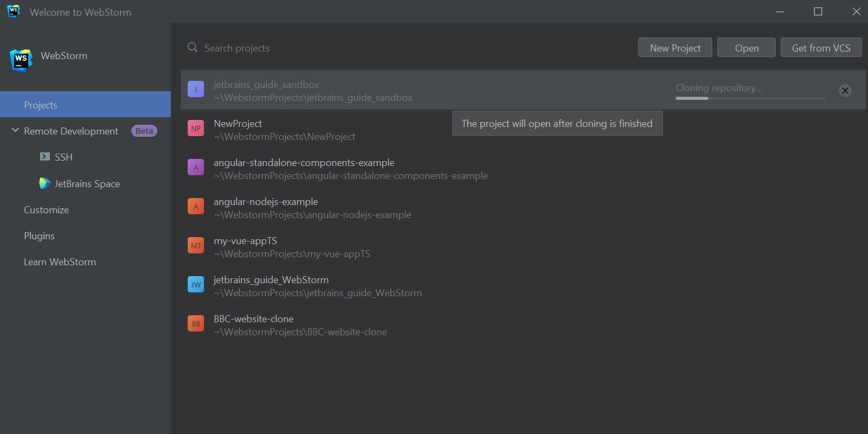Click the JetBrains Space logo icon
This screenshot has height=434, width=868.
(x=45, y=183)
